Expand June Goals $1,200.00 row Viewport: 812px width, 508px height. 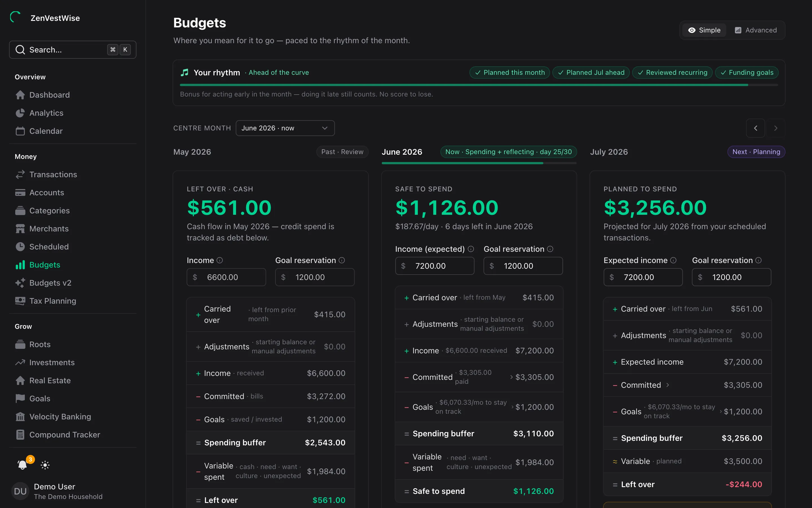point(479,407)
